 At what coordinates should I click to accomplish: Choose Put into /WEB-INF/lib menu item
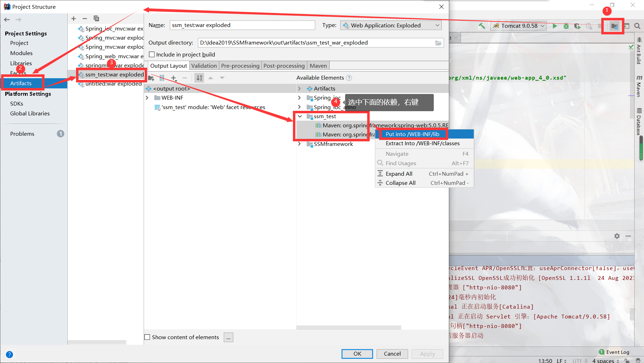[424, 134]
